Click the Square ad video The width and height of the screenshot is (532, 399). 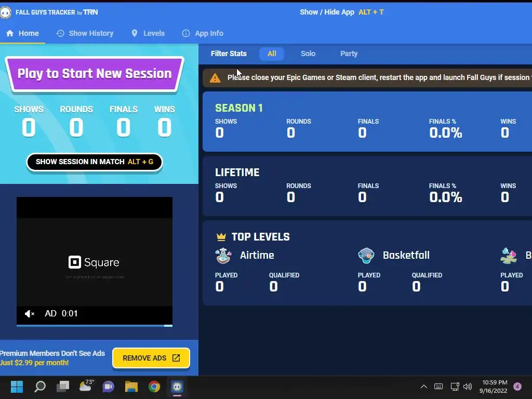(x=95, y=262)
